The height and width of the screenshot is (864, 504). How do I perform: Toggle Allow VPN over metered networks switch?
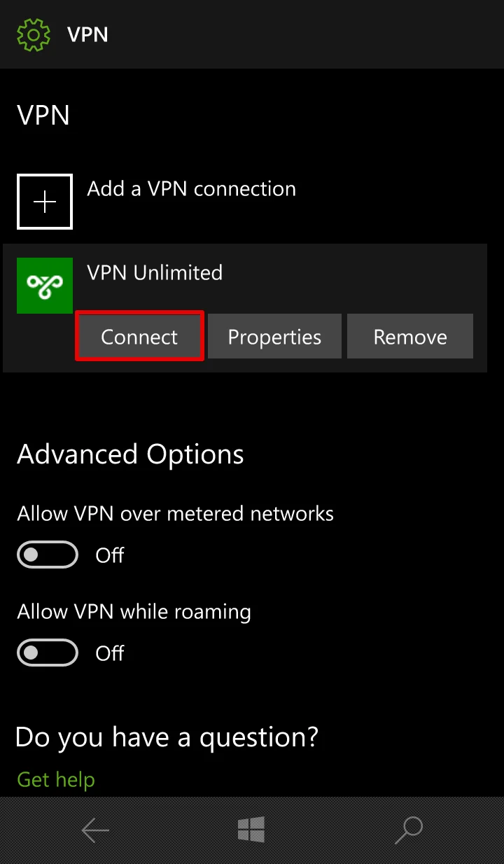point(48,555)
